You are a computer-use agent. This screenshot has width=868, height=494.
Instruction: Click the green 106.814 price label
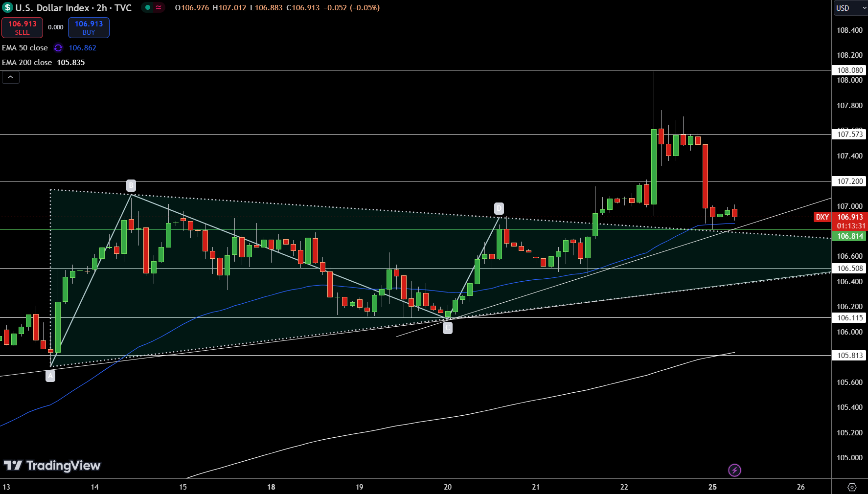(849, 236)
